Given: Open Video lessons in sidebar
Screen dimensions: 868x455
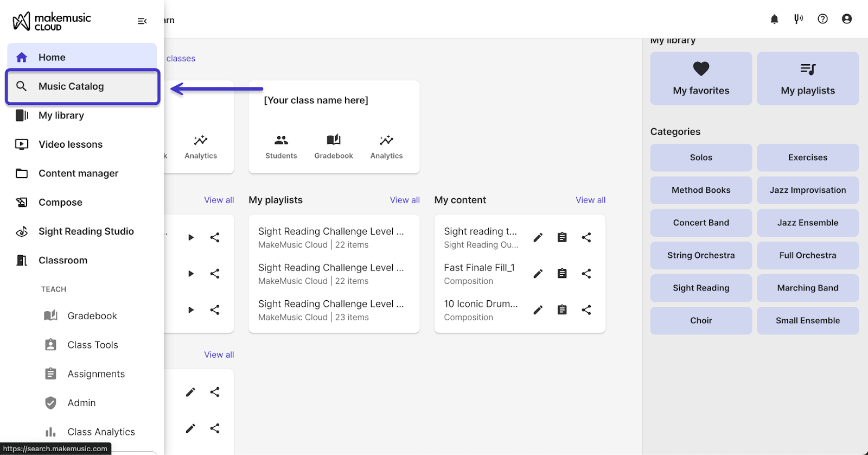Looking at the screenshot, I should [x=82, y=144].
